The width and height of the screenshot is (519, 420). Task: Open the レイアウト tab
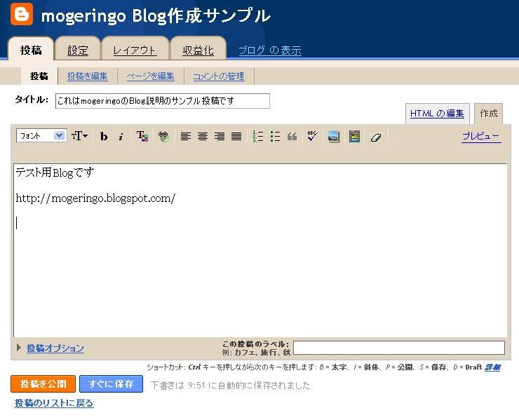[x=135, y=50]
